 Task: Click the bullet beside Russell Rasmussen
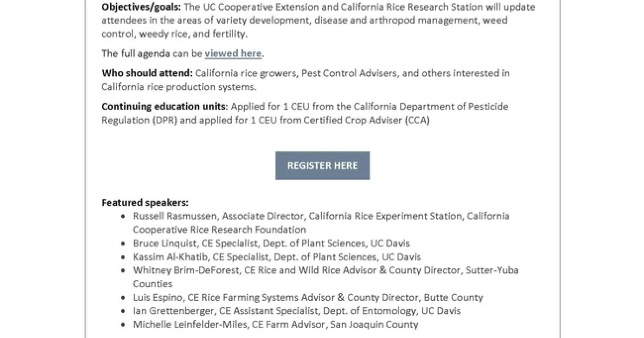click(123, 217)
